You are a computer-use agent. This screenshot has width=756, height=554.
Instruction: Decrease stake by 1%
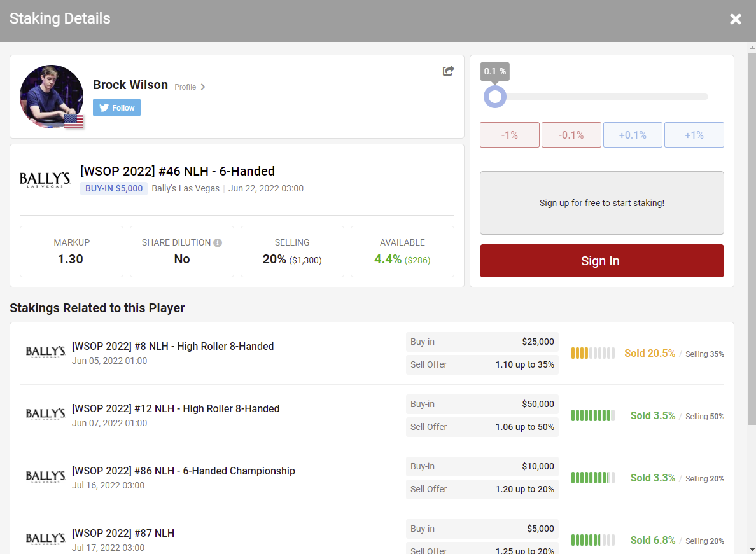click(x=510, y=135)
